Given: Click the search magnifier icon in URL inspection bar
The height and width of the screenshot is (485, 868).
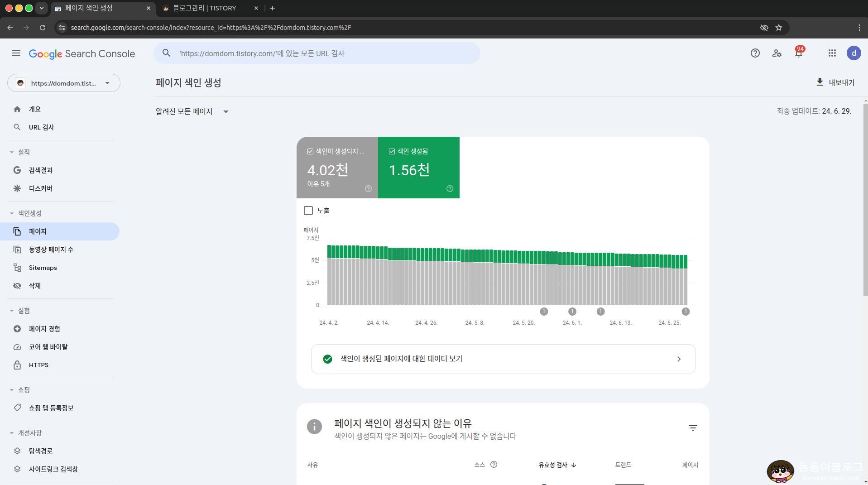Looking at the screenshot, I should (167, 53).
